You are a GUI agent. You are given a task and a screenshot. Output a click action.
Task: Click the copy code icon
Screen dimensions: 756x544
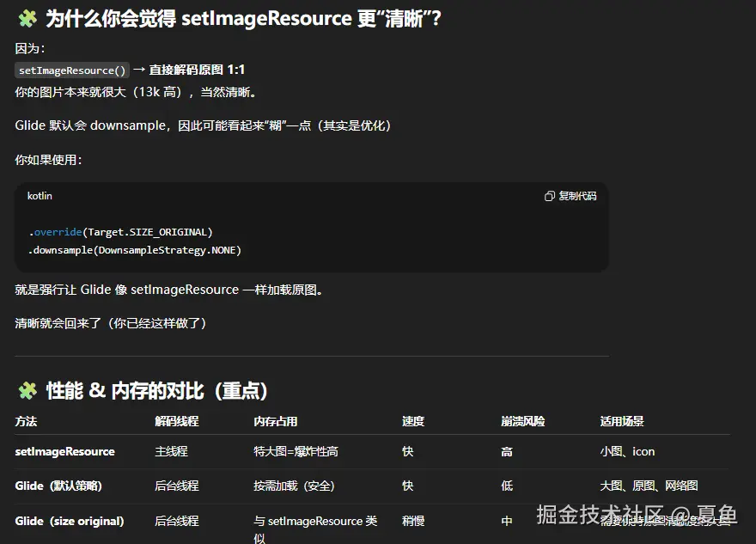[550, 196]
